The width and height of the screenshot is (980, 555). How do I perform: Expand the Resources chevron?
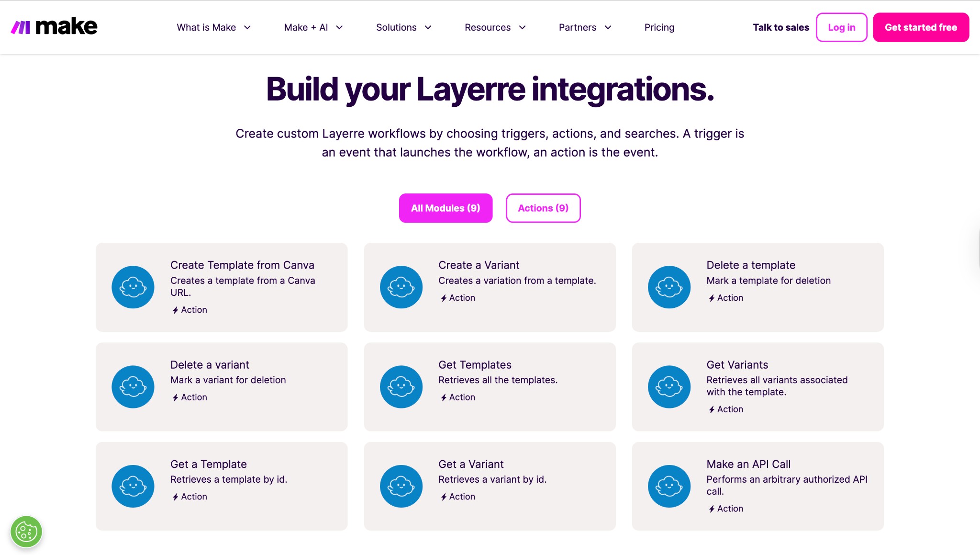click(523, 27)
